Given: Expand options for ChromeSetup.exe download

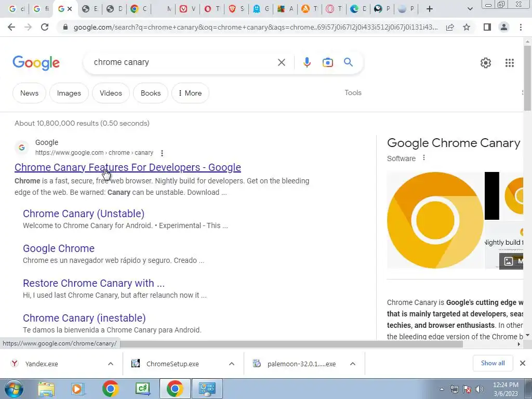Looking at the screenshot, I should pyautogui.click(x=231, y=364).
